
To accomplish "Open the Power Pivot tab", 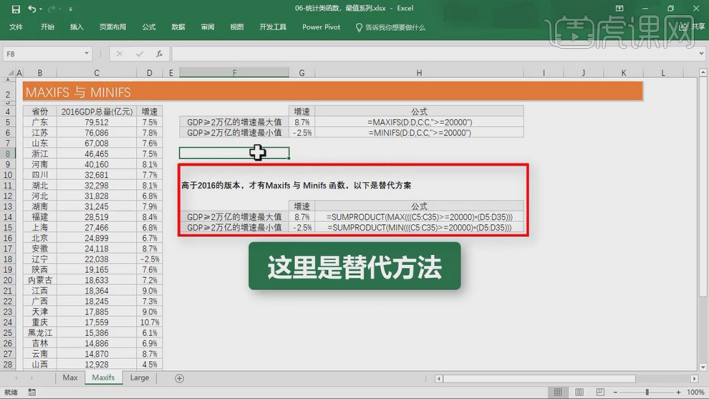I will click(321, 27).
